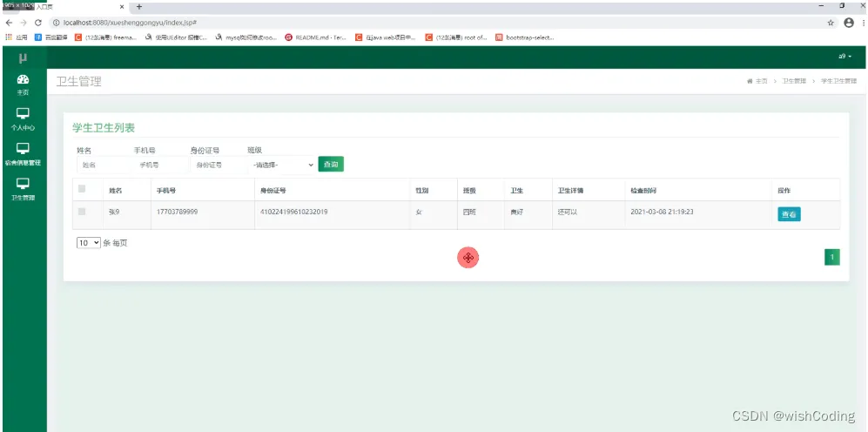Image resolution: width=868 pixels, height=432 pixels.
Task: Open the '(12条消息) root of...' bookmark
Action: [456, 37]
